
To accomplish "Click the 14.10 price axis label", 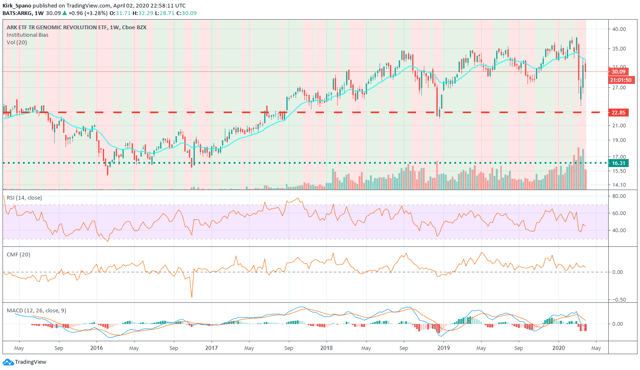I will pyautogui.click(x=619, y=185).
